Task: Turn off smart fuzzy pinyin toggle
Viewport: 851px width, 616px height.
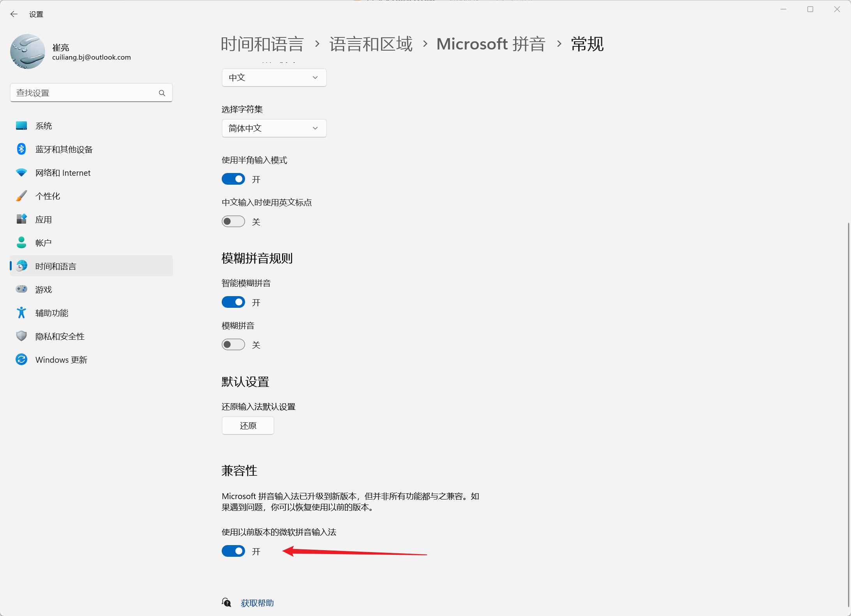Action: click(233, 302)
